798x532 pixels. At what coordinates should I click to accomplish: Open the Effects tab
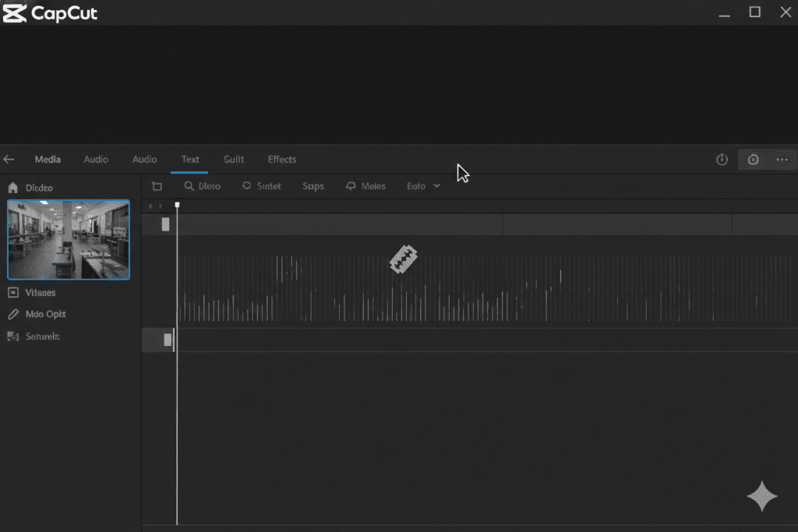(x=281, y=159)
